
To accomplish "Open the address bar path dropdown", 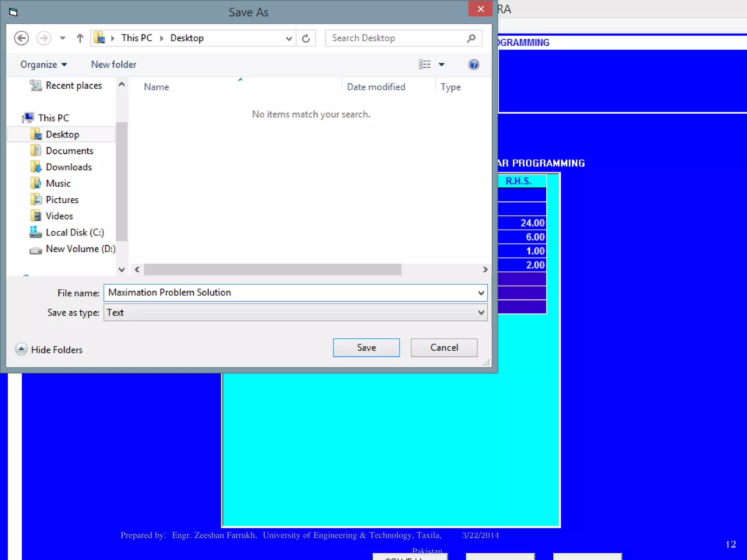I will 289,38.
